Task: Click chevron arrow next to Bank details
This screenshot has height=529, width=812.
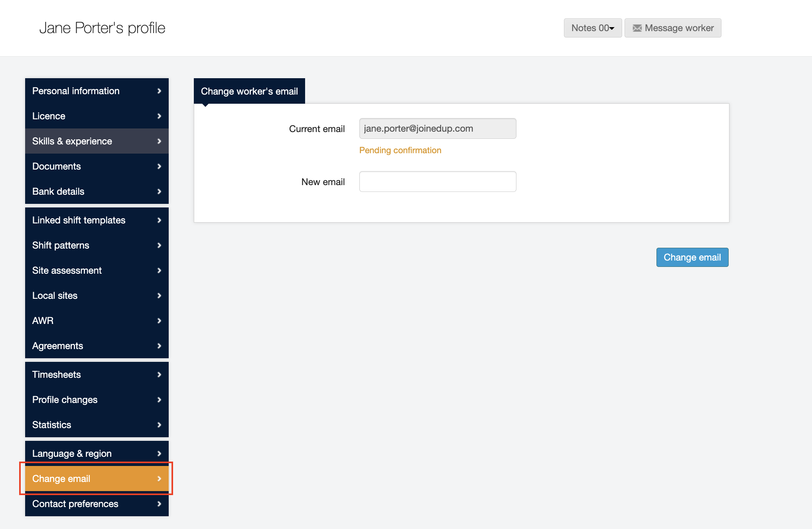Action: point(159,191)
